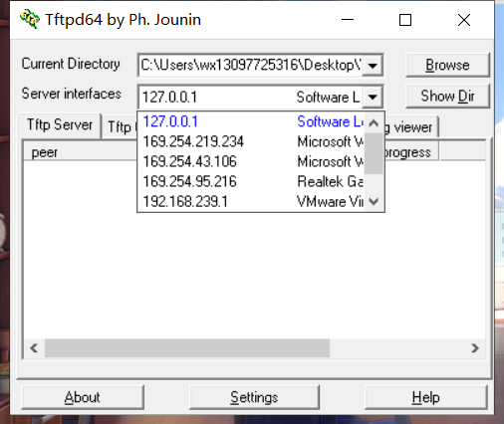Select Realtek interface 169.254.95.216
This screenshot has width=504, height=424.
coord(251,181)
